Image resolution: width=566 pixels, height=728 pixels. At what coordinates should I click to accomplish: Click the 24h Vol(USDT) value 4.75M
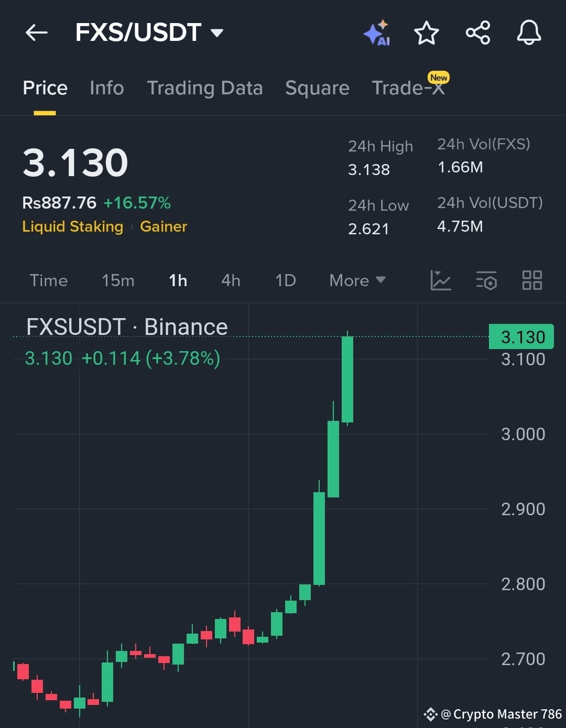click(460, 226)
